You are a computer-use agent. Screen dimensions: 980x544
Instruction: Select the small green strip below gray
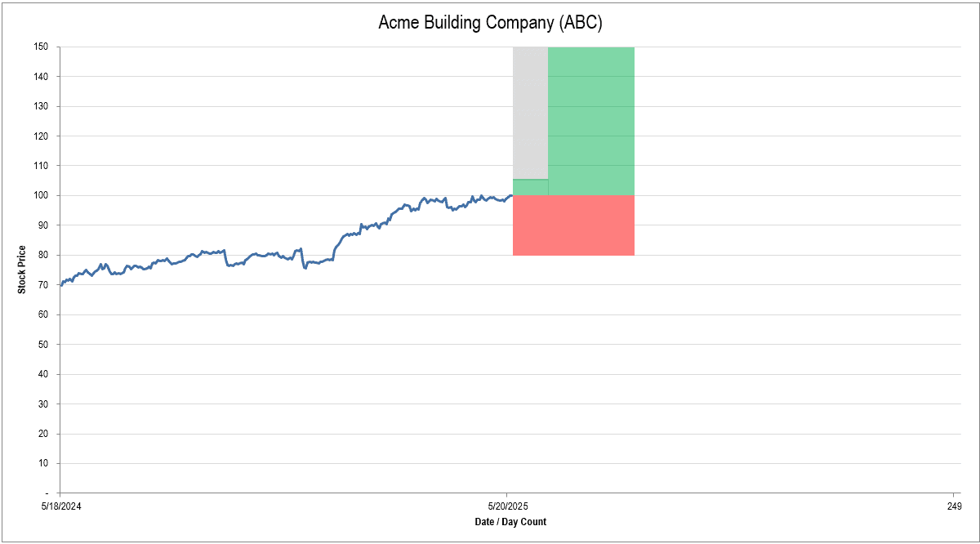click(x=530, y=187)
